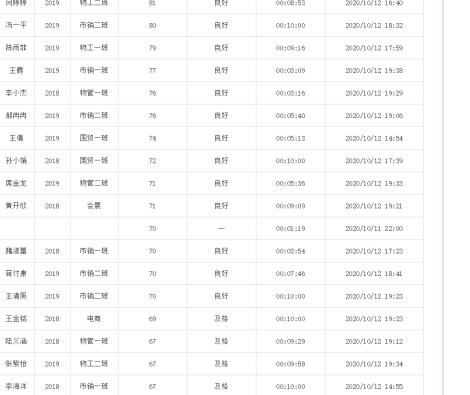Viewport: 470px width, 395px height.
Task: Click timestamp 2020/10/11 22:00
Action: [374, 229]
